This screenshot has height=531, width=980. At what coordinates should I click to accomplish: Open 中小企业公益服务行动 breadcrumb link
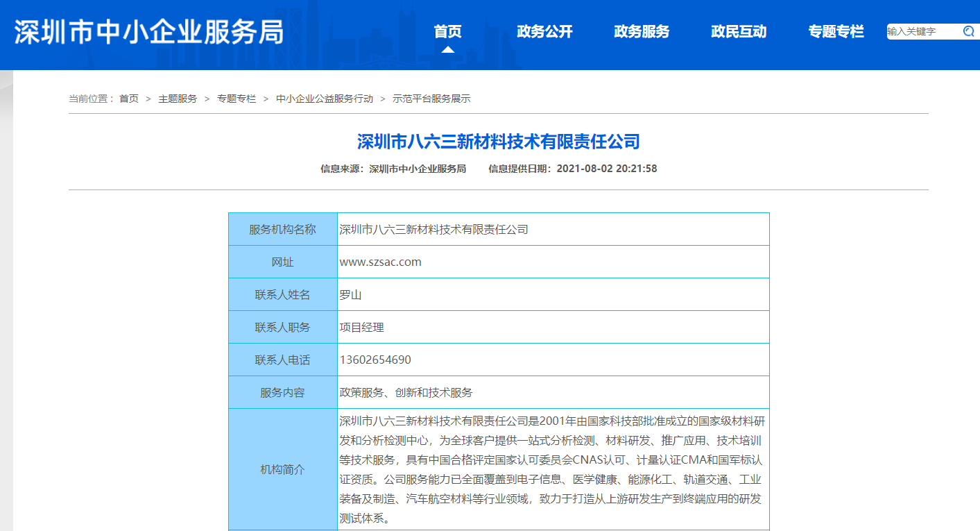[x=325, y=99]
